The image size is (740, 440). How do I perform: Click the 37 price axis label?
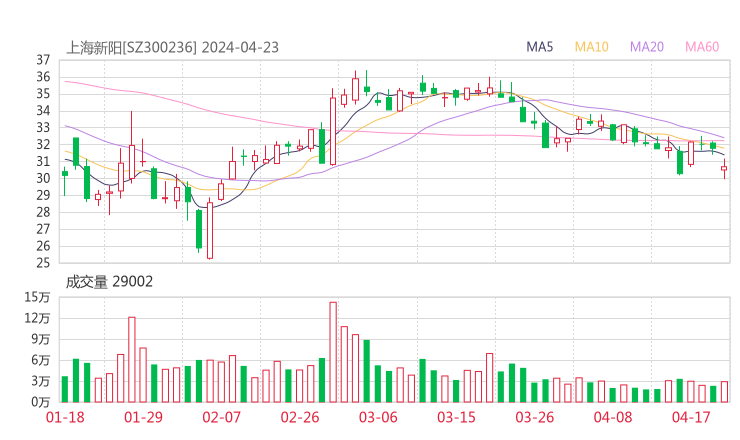point(43,60)
